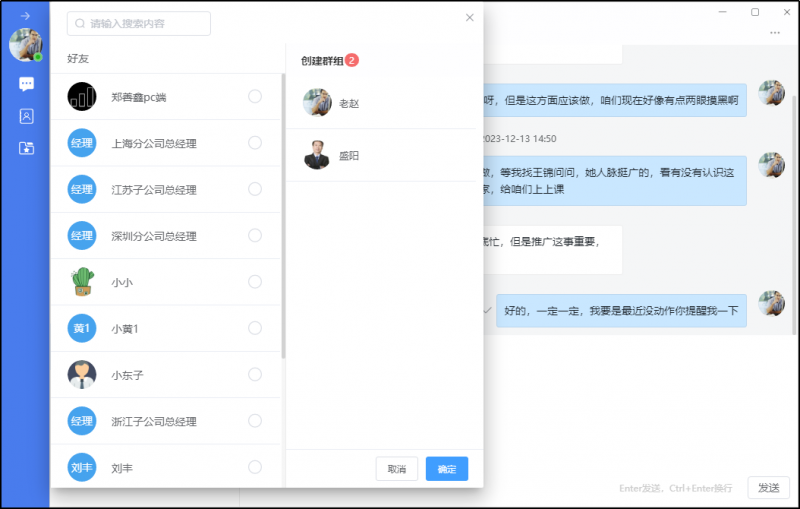Click the 发送 send button
800x509 pixels.
(768, 488)
